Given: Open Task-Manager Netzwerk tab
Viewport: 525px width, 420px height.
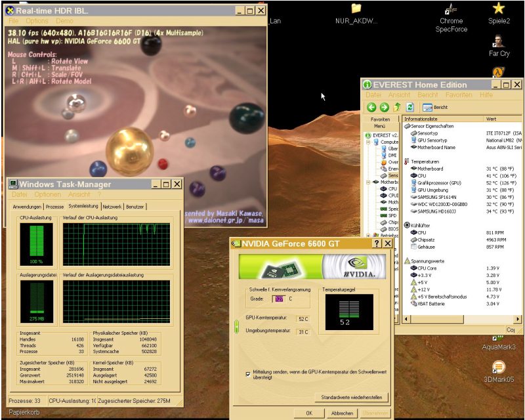Looking at the screenshot, I should tap(112, 207).
